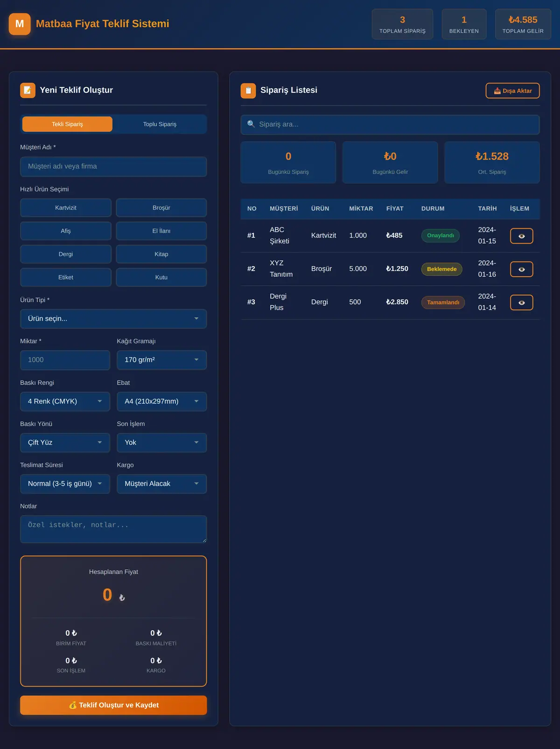This screenshot has width=560, height=749.
Task: Click the notepad icon beside Yeni Teklif Oluştur
Action: (28, 90)
